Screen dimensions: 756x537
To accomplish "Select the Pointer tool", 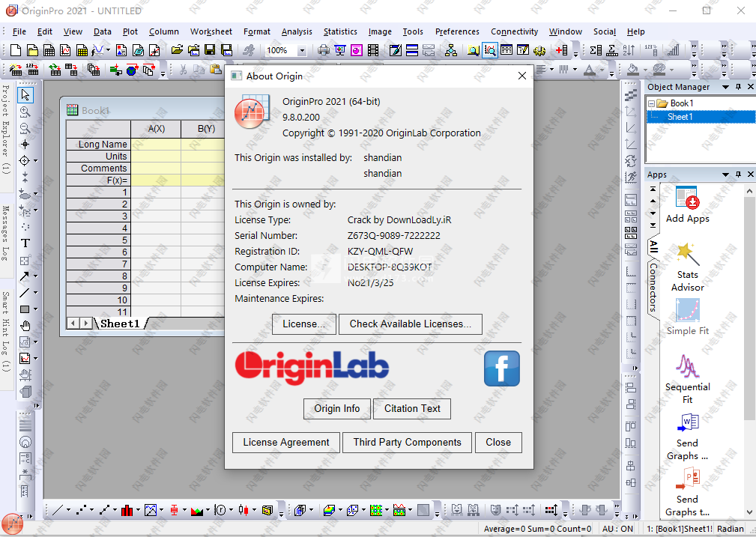I will coord(25,95).
